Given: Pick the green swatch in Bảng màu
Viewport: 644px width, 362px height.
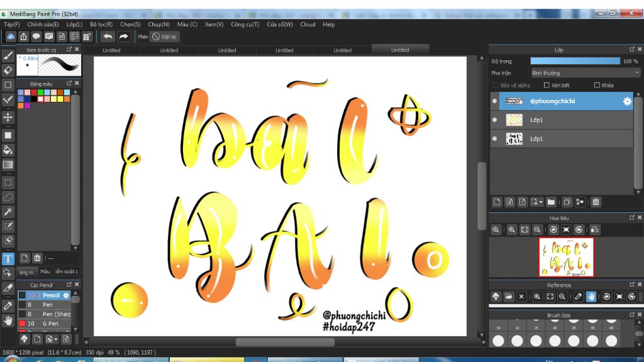Looking at the screenshot, I should 40,92.
